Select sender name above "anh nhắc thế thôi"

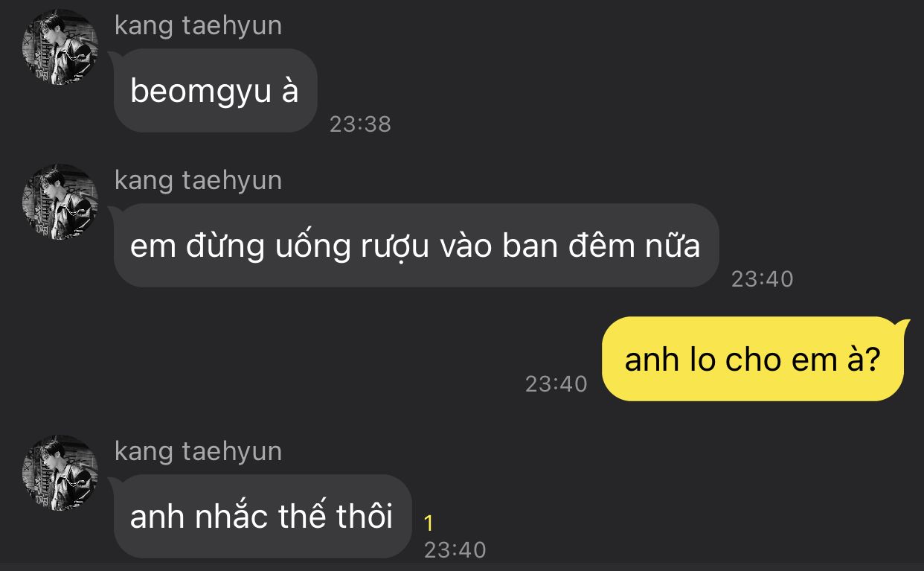199,452
